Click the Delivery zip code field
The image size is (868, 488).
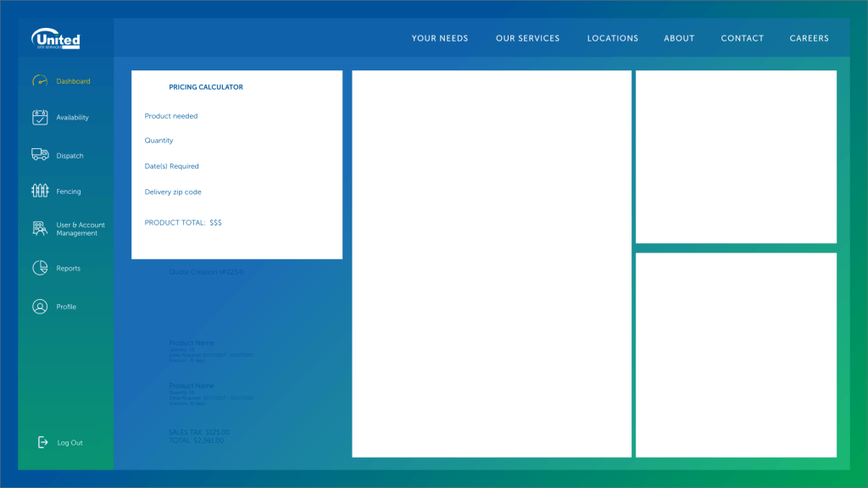tap(173, 192)
